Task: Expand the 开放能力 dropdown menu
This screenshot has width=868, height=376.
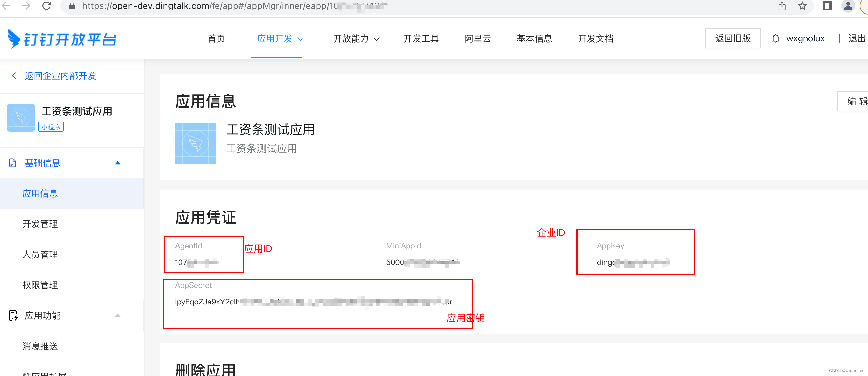Action: point(357,39)
